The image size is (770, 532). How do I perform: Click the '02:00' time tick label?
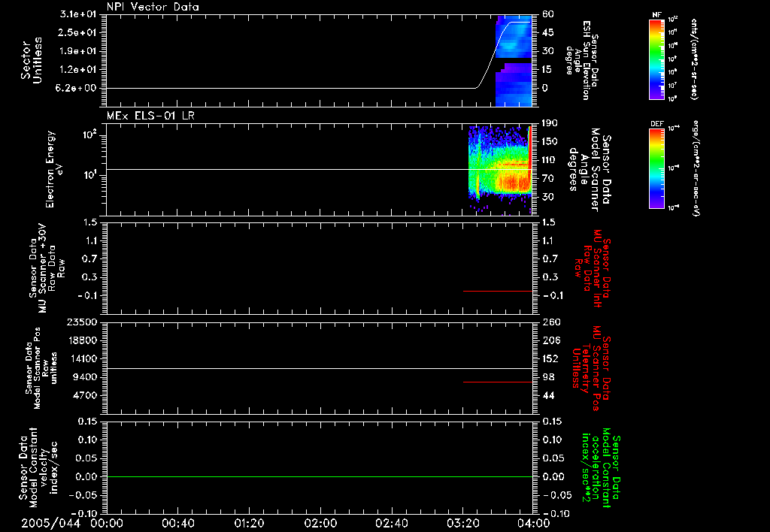tap(320, 523)
